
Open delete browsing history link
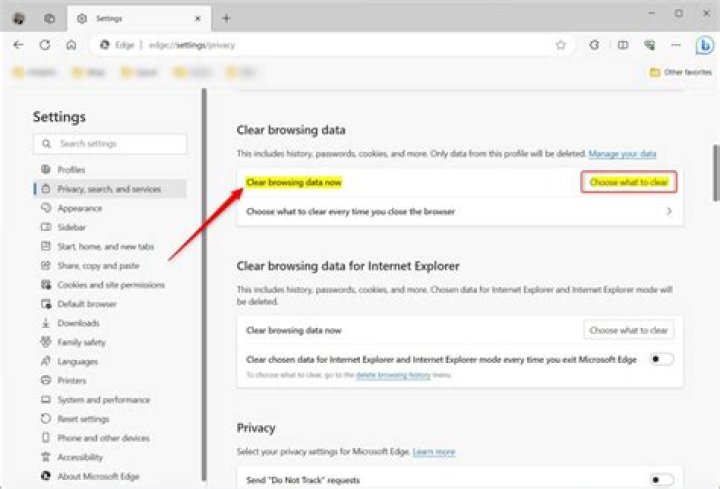tap(394, 375)
